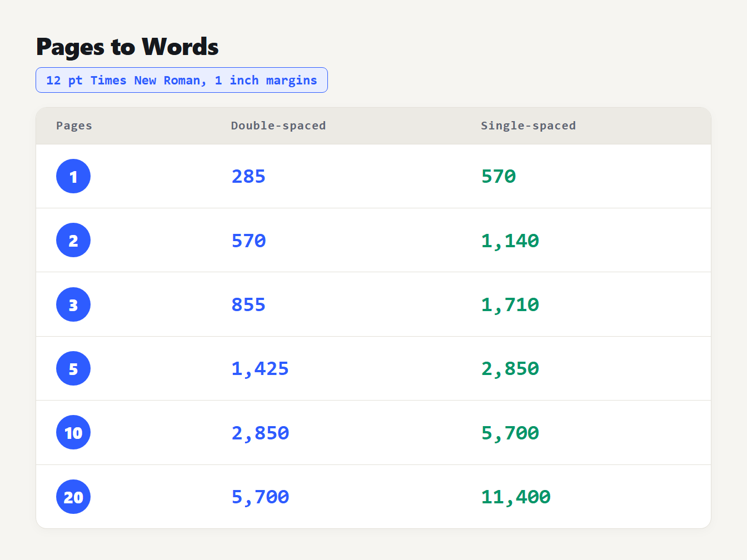747x560 pixels.
Task: Click the single-spaced value 11,400
Action: [516, 497]
